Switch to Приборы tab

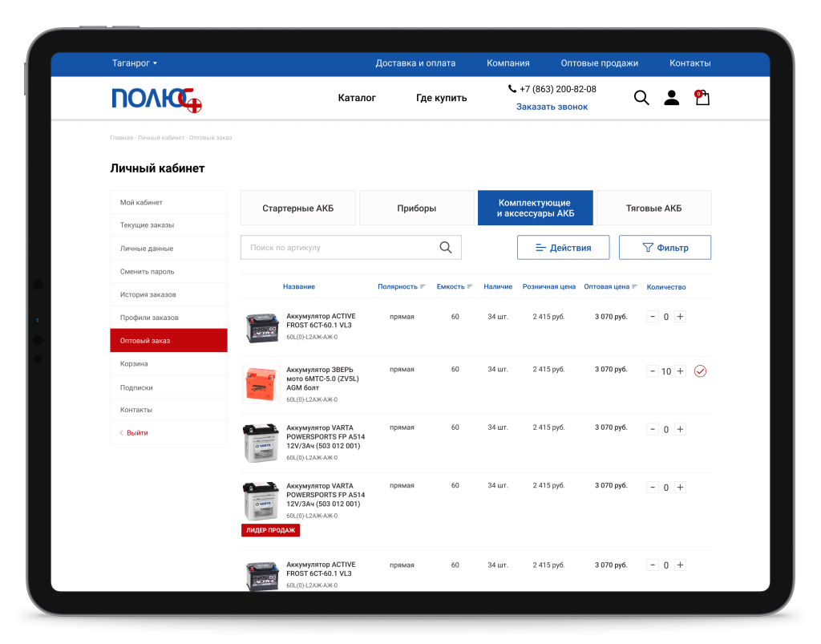(417, 208)
